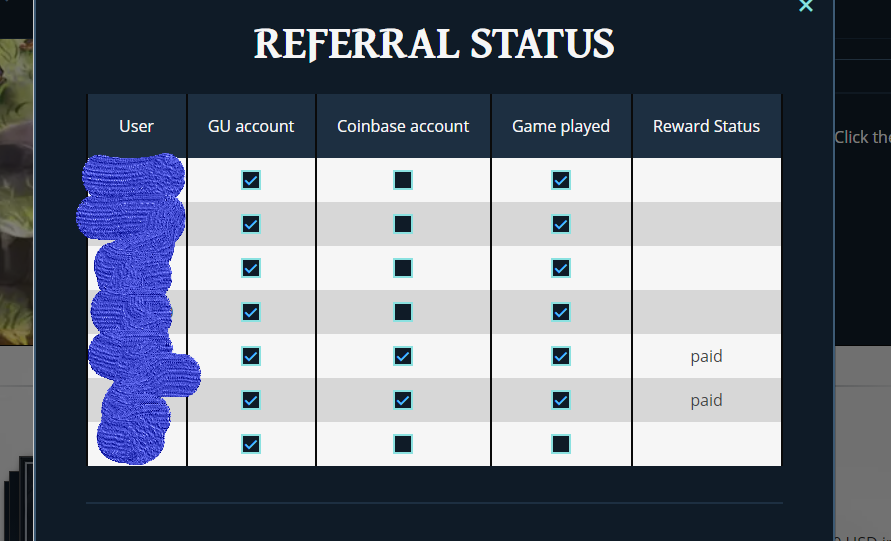Close the Referral Status dialog

(x=806, y=6)
